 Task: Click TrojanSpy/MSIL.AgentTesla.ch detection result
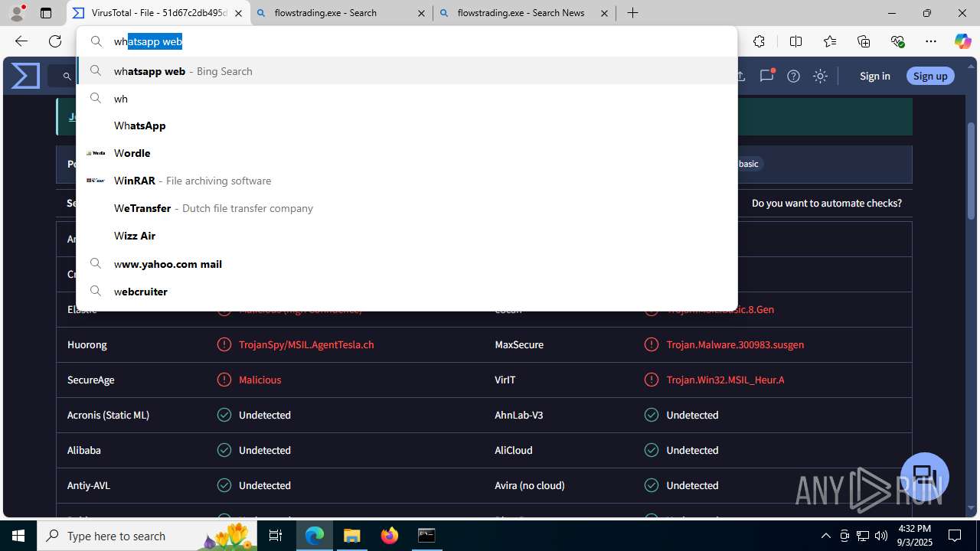[306, 344]
